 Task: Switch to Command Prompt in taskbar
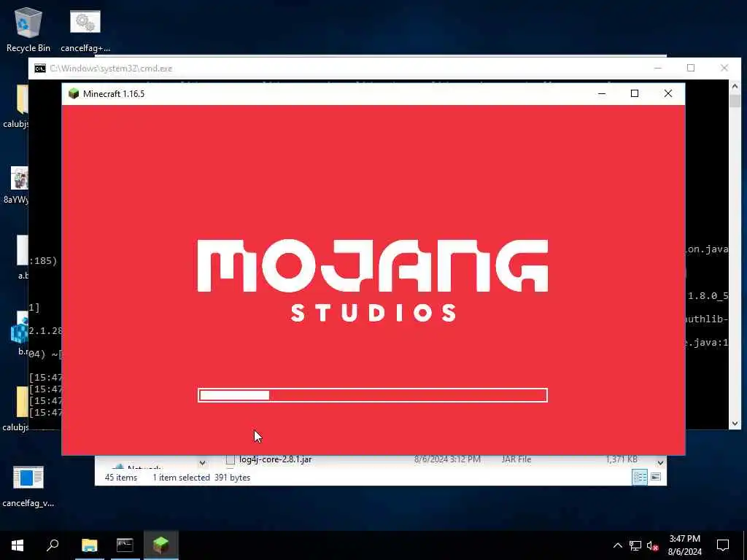tap(125, 545)
